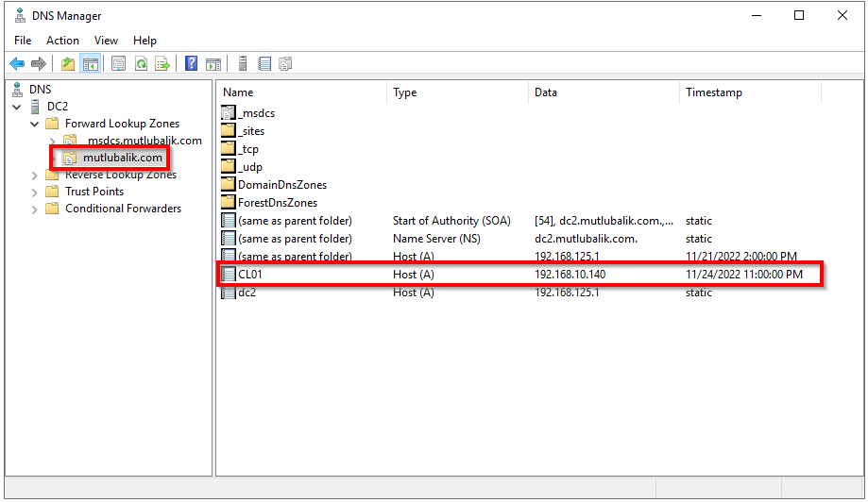Select the _sites entry name
Screen dimensions: 868x502
pos(251,131)
